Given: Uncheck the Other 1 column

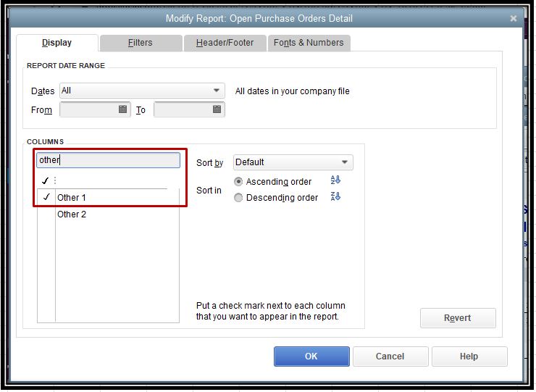Looking at the screenshot, I should coord(46,197).
